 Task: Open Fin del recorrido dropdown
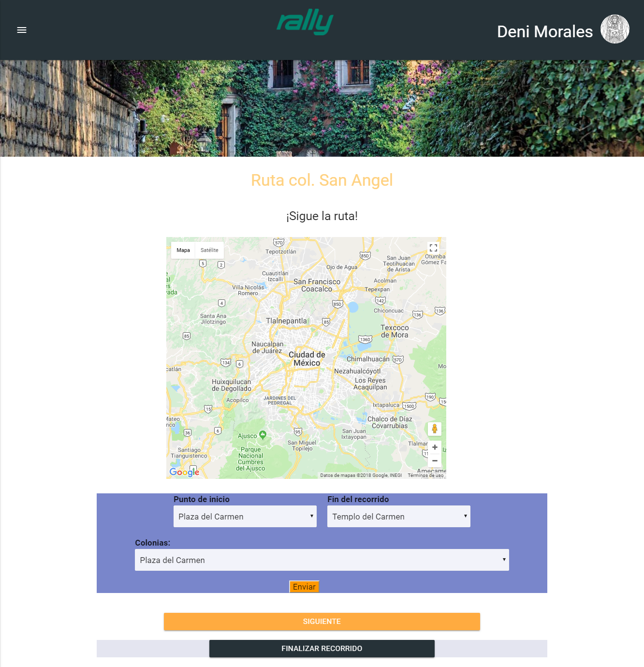point(399,517)
